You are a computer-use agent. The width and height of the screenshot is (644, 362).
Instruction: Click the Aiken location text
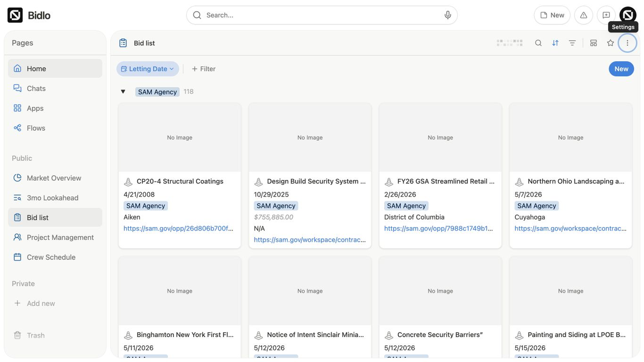132,217
